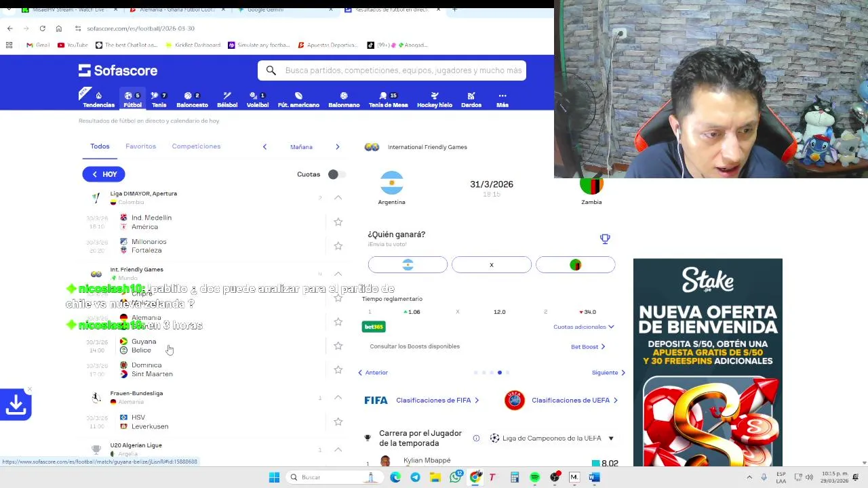Select the Mañana date label
The width and height of the screenshot is (868, 488).
(301, 147)
